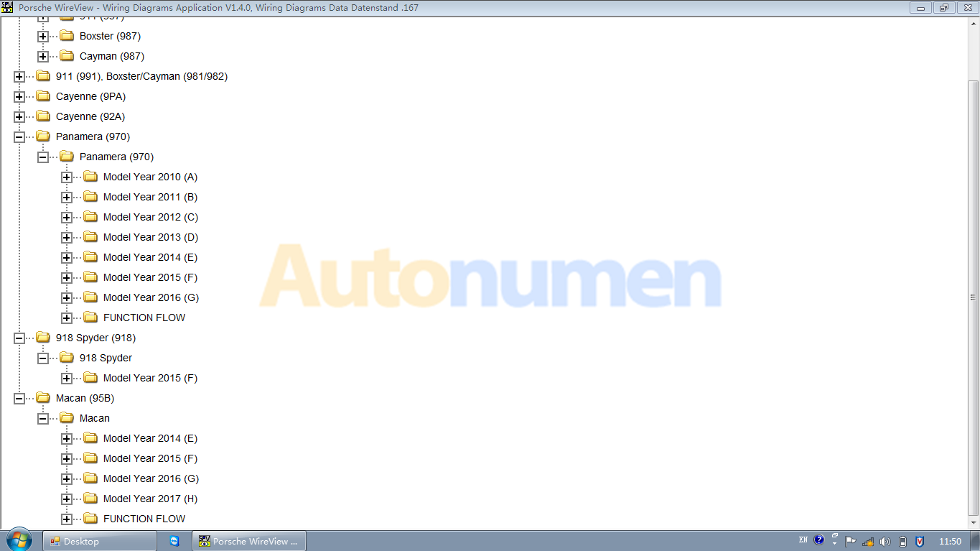Click the vertical scrollbar down arrow
980x551 pixels.
974,524
